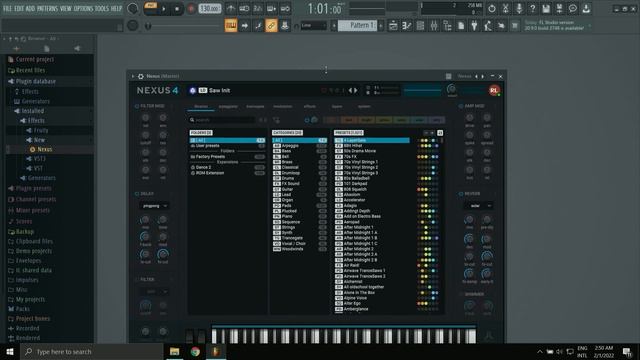The image size is (640, 360).
Task: Click the Nexus preset search field
Action: pyautogui.click(x=222, y=120)
